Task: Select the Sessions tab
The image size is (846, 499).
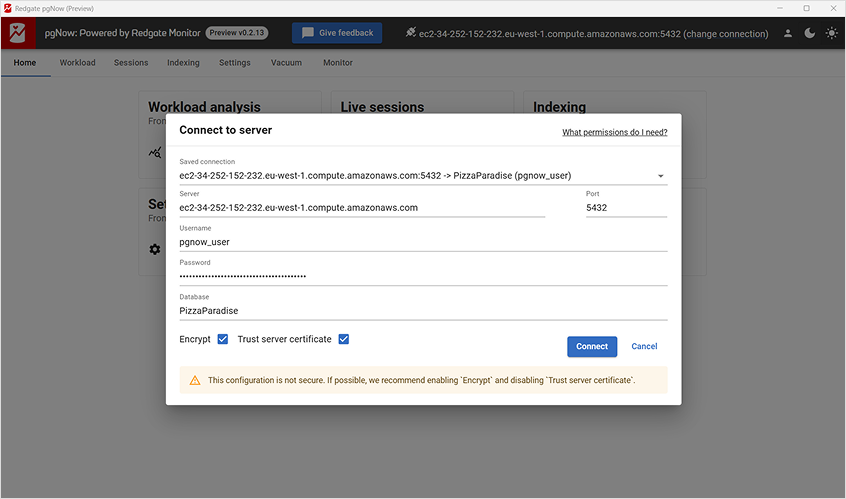Action: tap(131, 62)
